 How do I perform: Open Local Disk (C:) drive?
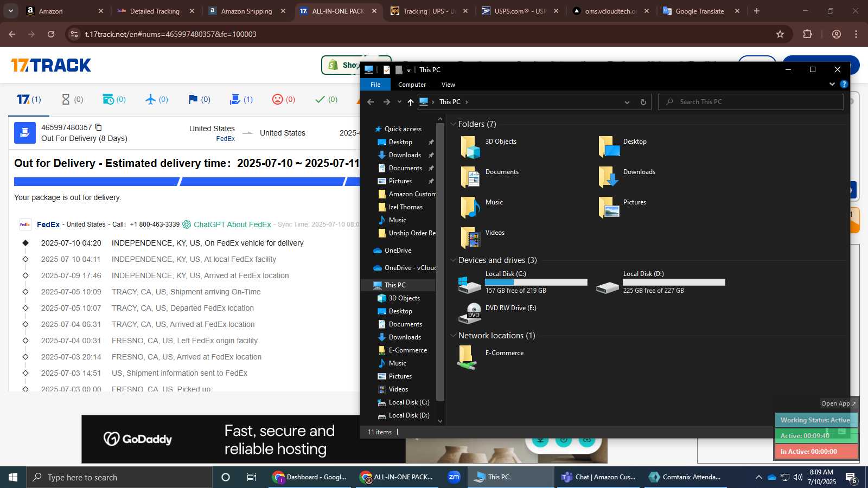523,282
